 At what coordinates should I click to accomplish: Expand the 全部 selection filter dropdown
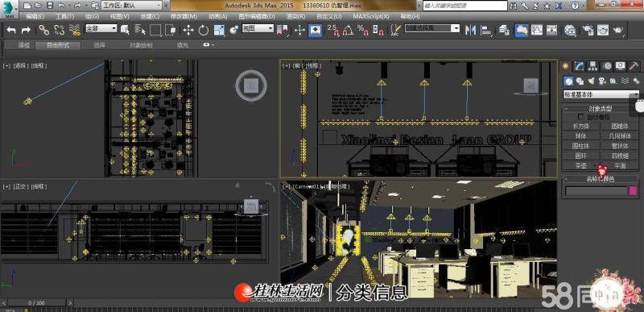101,28
